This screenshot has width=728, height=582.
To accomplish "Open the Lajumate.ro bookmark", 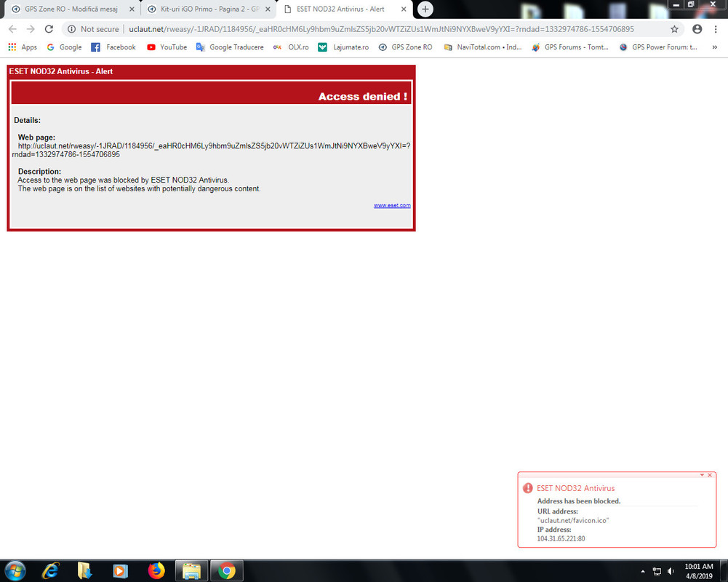I will coord(343,47).
